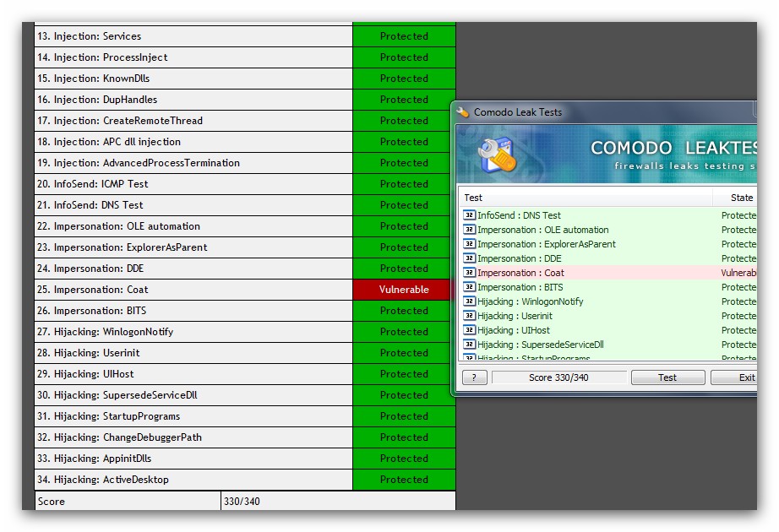This screenshot has height=532, width=779.
Task: Click table row 32. Hijacking: ChangeDebuggerPath
Action: (245, 437)
